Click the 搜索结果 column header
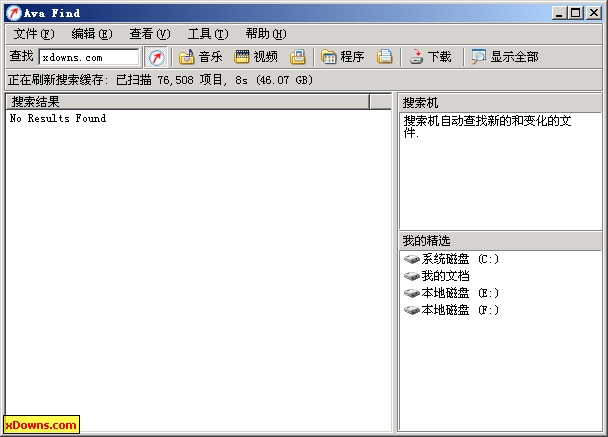 188,102
